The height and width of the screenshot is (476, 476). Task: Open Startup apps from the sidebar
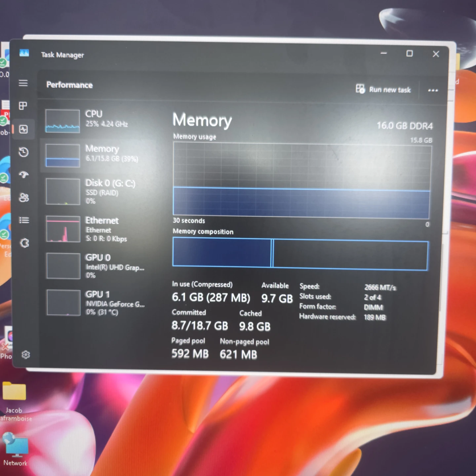[x=24, y=175]
